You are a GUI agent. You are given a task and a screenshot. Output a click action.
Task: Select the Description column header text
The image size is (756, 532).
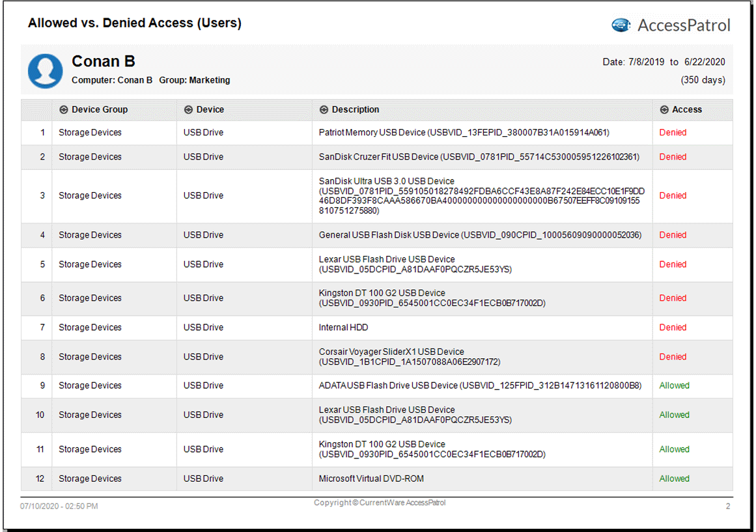point(356,109)
